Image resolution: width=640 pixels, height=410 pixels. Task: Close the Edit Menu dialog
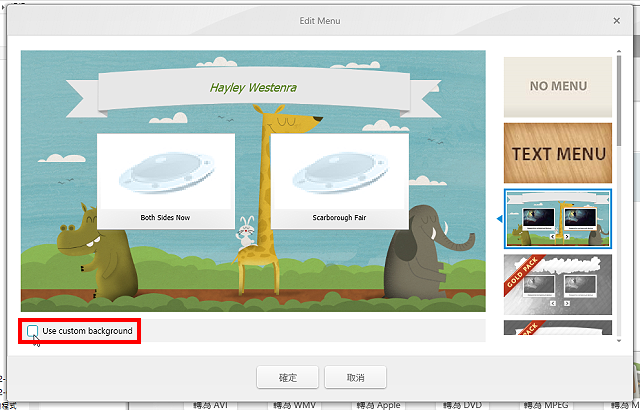click(616, 21)
